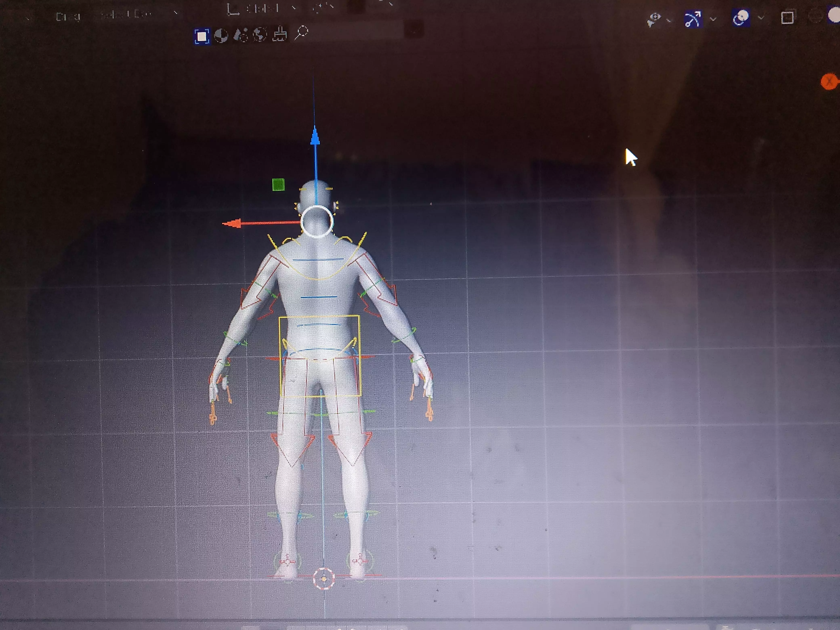Click the paint brush icon in the icon row
The width and height of the screenshot is (840, 630).
point(279,33)
